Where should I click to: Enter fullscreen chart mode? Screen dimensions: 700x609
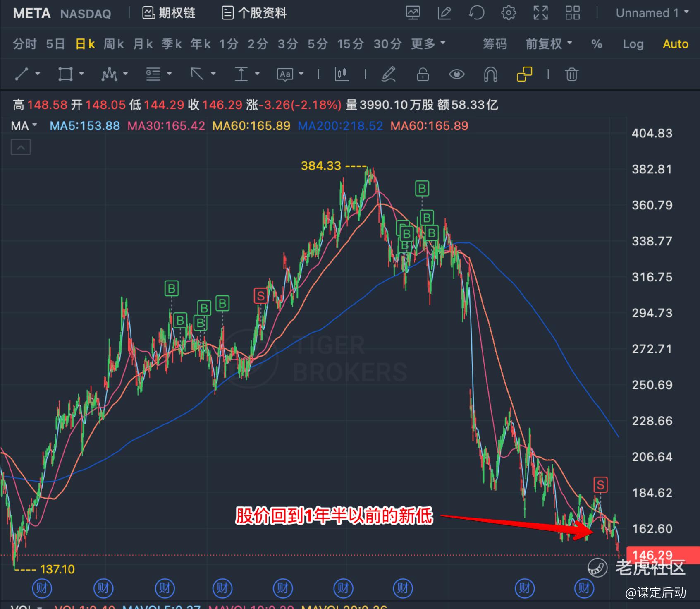coord(540,13)
